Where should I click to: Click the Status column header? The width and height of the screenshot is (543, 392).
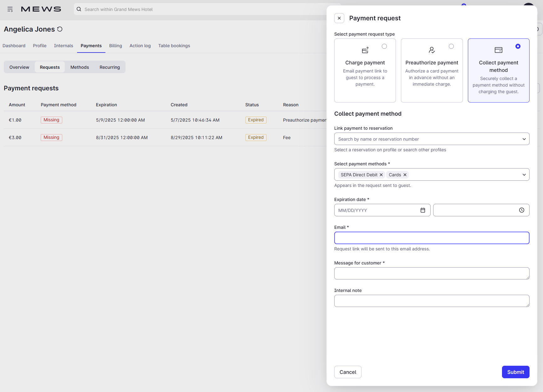(x=252, y=105)
